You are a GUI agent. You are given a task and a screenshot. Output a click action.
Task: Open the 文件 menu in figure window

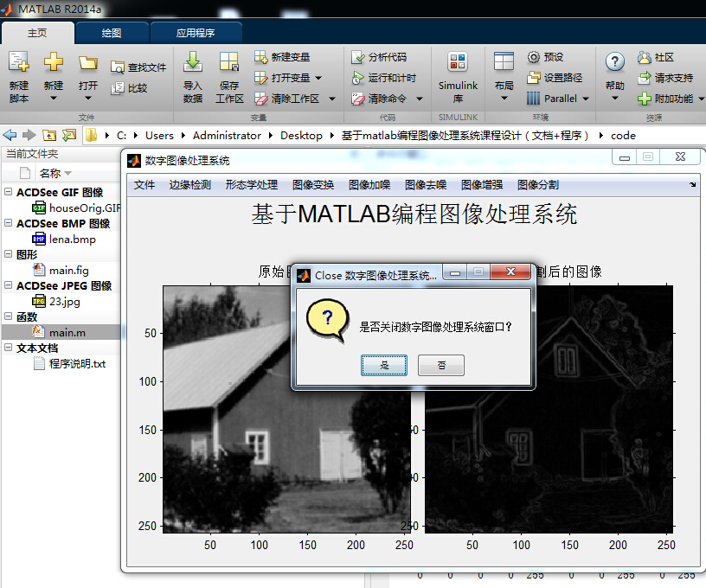tap(144, 185)
